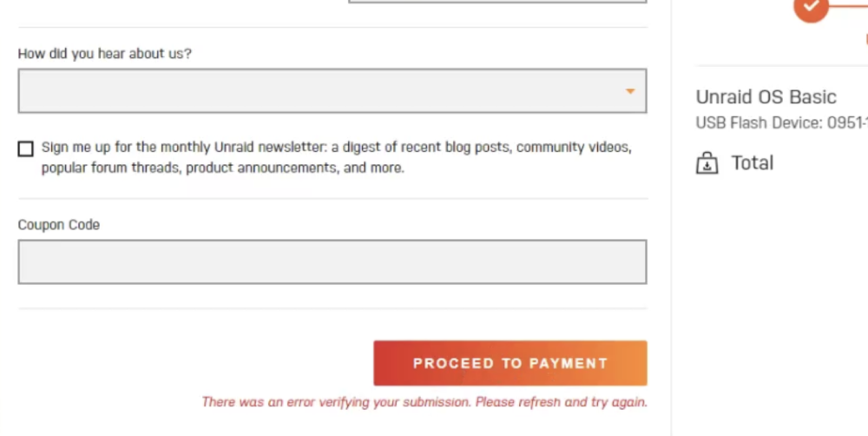Screen dimensions: 868x436
Task: Click the orange checkmark step circle
Action: point(811,8)
